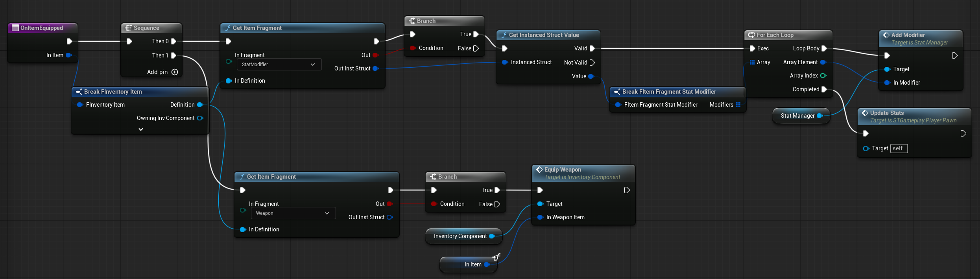Click the For Each Loop Completed pin
Image resolution: width=980 pixels, height=279 pixels.
click(x=824, y=89)
